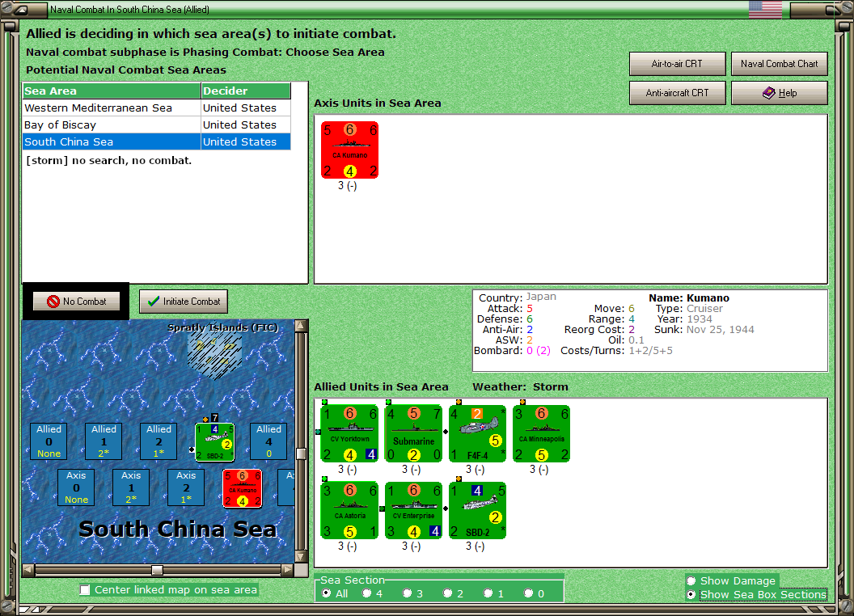
Task: Select the CV Yorktown carrier unit
Action: click(x=349, y=433)
